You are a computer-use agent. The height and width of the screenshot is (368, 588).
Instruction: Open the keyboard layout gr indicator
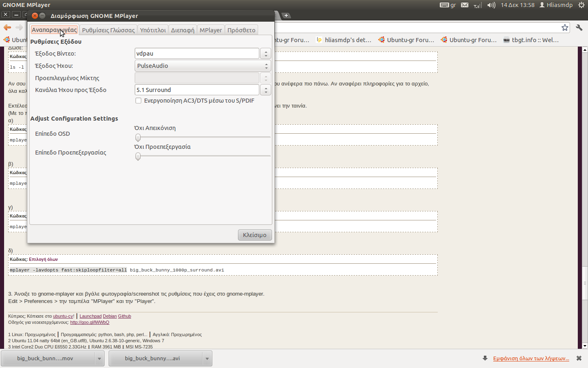point(448,5)
